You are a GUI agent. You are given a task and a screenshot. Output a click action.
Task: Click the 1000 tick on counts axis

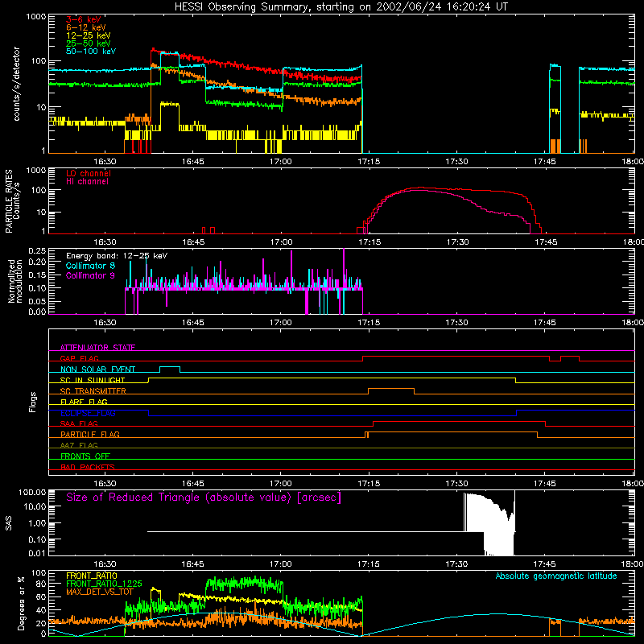point(35,17)
